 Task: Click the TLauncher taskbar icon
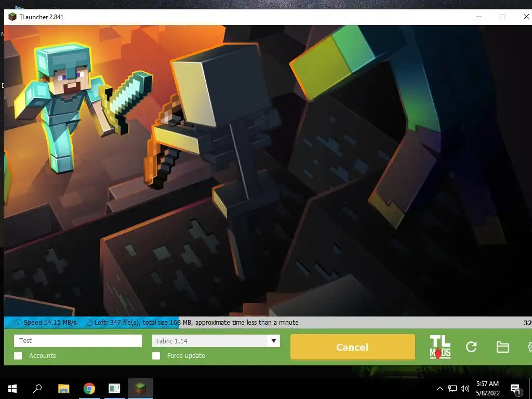140,389
